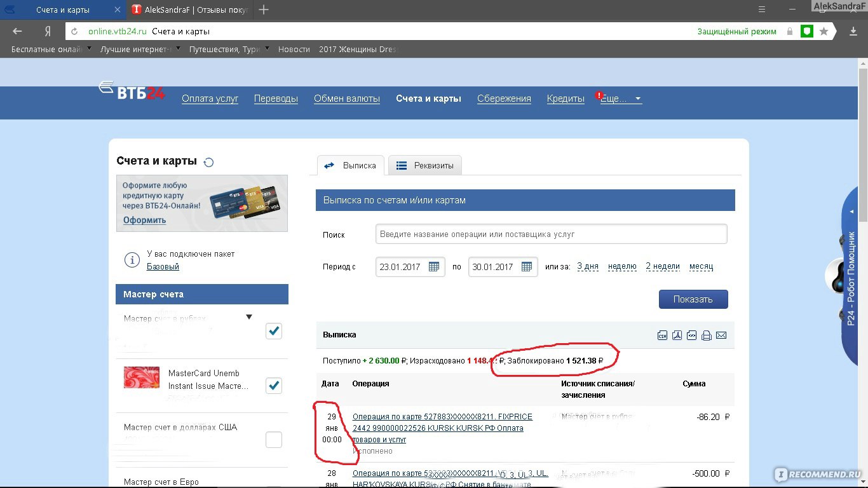Switch to Реквизиты tab
This screenshot has width=868, height=488.
pyautogui.click(x=425, y=165)
